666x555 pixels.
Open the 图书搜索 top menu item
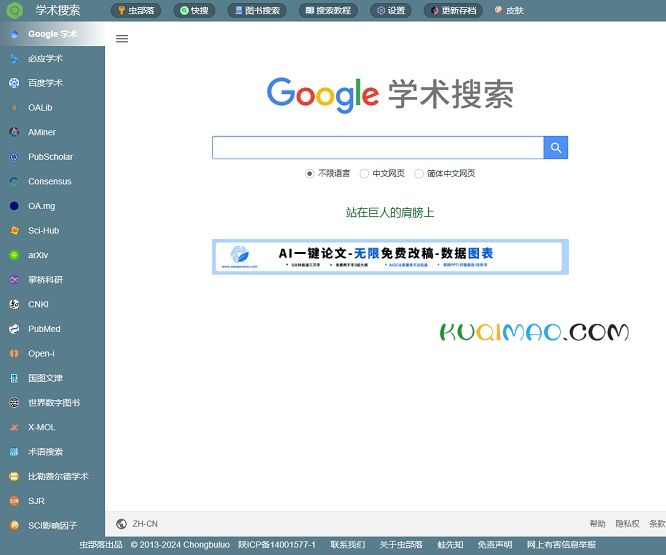coord(257,10)
